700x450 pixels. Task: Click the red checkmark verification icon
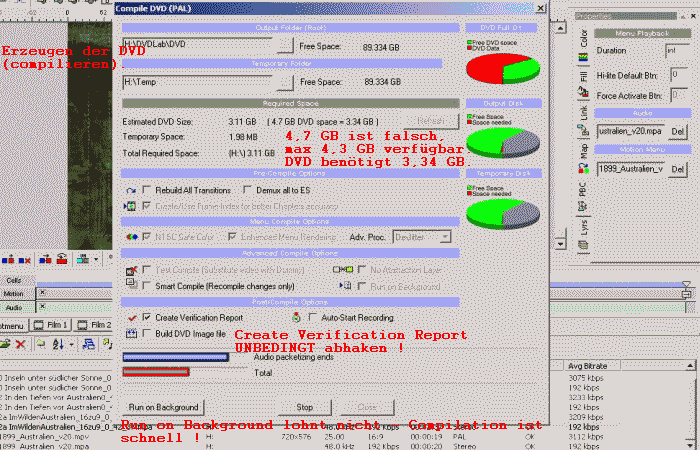tap(130, 317)
